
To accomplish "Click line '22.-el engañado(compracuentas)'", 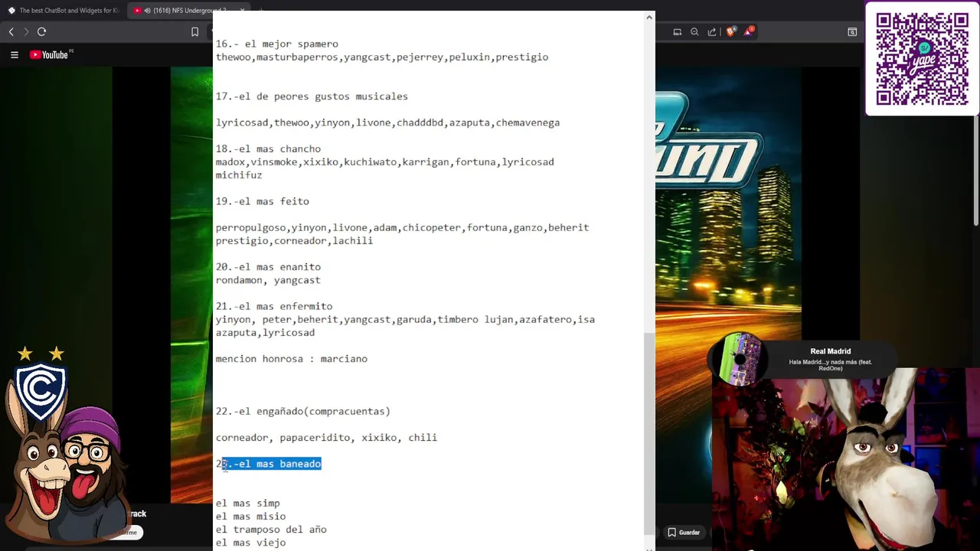I will [303, 412].
